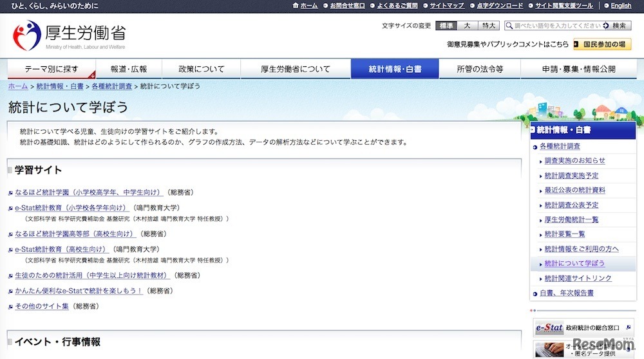
Task: Click the 国民参加の場 button
Action: click(602, 44)
